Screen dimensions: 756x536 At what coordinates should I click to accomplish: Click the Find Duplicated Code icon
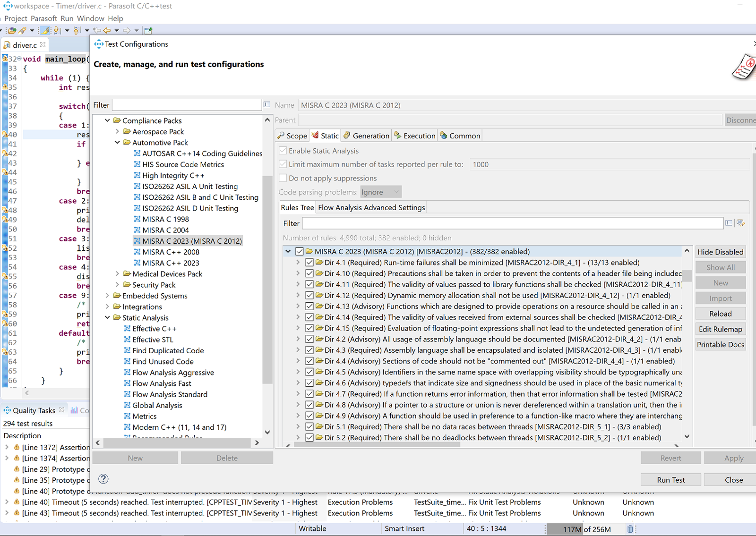(127, 350)
